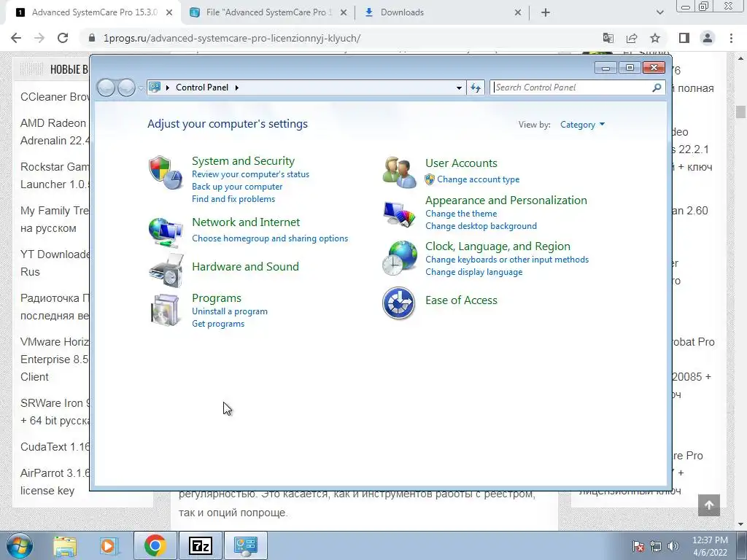Go back in Chrome browser
Screen dimensions: 747x560
[x=16, y=38]
